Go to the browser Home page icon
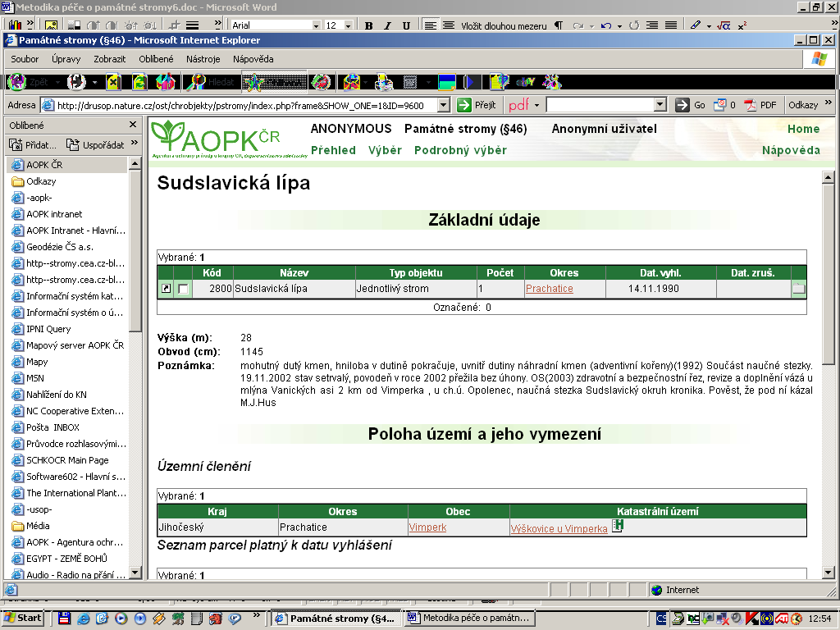Screen dimensions: 840x630 click(166, 82)
